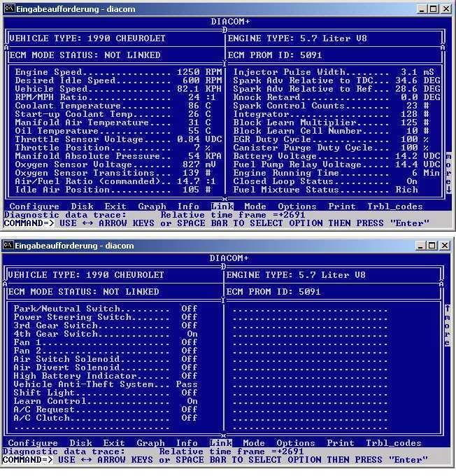Click the 4th Gear Switch On row
This screenshot has height=476, width=456.
tap(106, 334)
